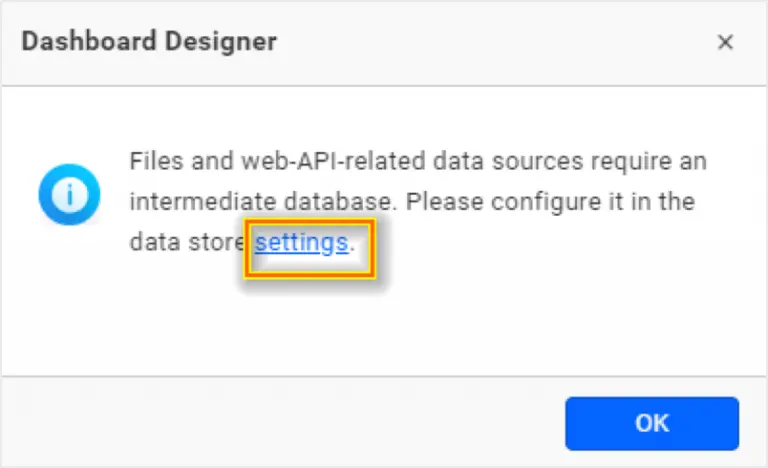Close the Dashboard Designer dialog
Screen dimensions: 768x468
[x=726, y=42]
